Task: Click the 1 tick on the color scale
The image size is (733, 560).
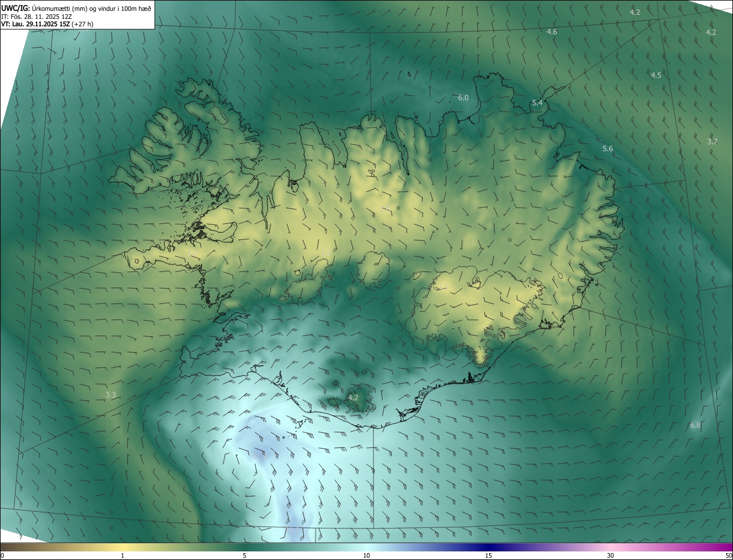Action: [x=123, y=555]
